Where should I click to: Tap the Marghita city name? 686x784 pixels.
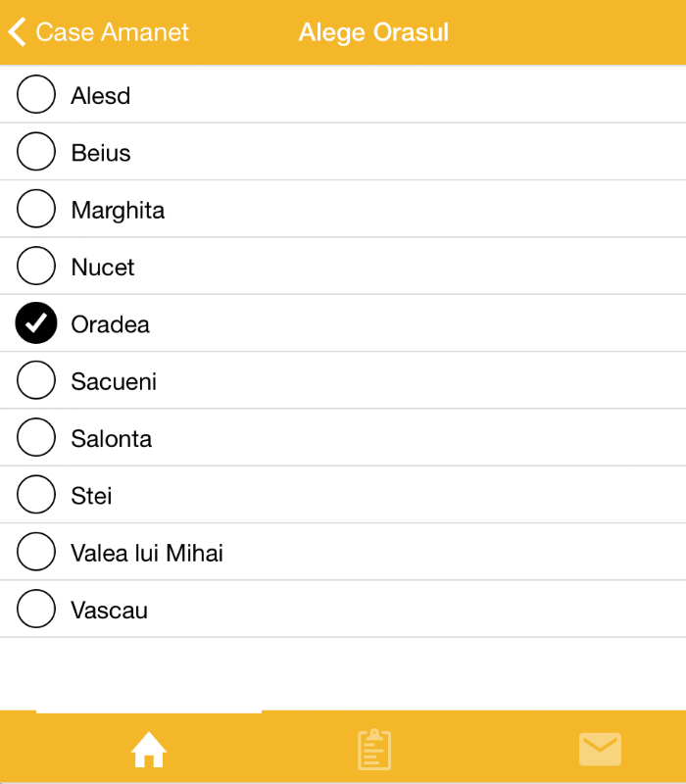click(x=118, y=211)
